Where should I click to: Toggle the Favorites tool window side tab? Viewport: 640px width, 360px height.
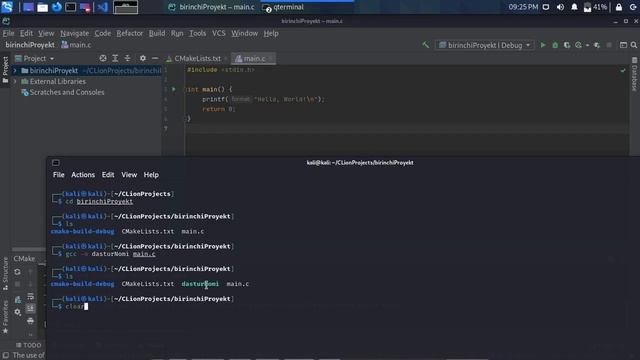5,317
